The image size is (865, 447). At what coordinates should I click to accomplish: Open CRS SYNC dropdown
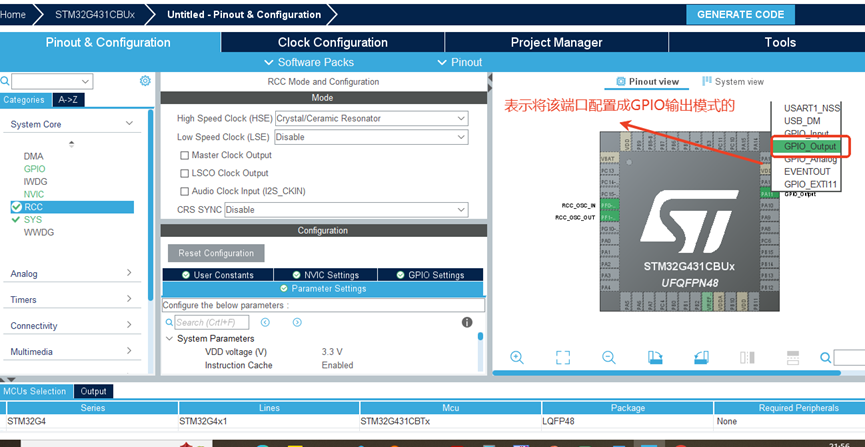346,210
